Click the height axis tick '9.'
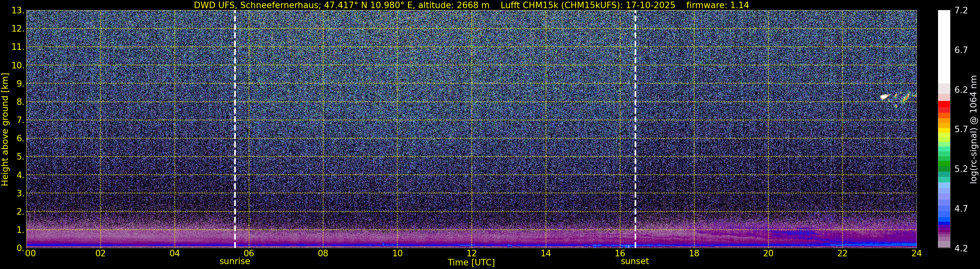The width and height of the screenshot is (980, 269). point(20,83)
